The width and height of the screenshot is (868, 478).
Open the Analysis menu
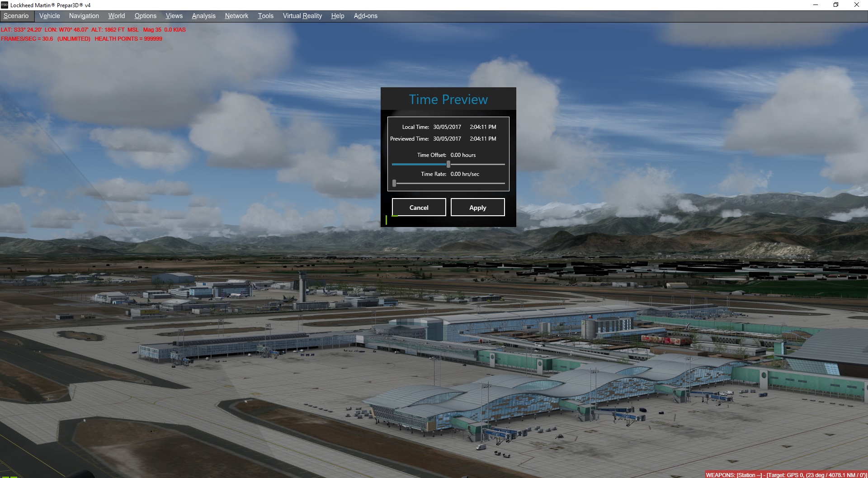click(203, 16)
